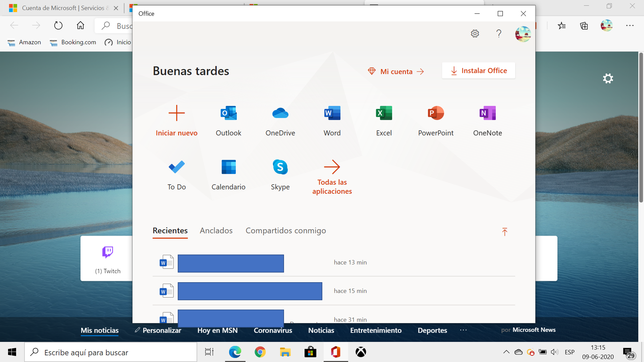Click recent Word file edited 13 min ago

pyautogui.click(x=231, y=263)
